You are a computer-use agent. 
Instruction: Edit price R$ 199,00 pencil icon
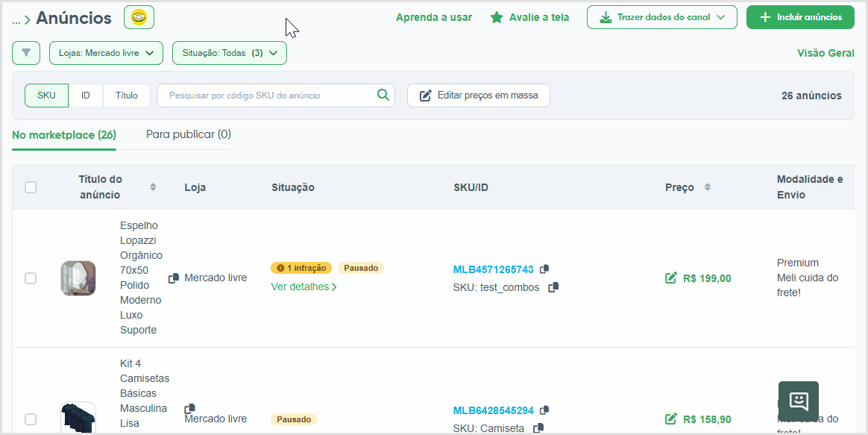(671, 278)
